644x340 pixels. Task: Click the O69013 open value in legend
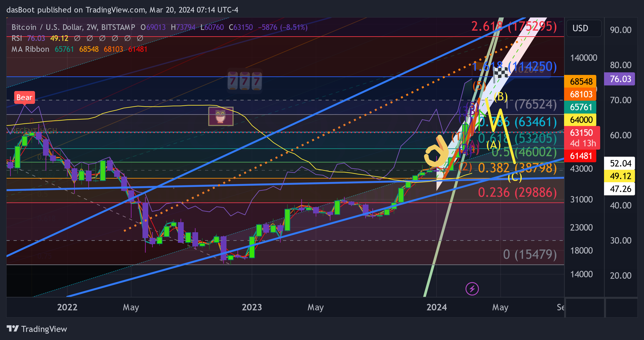153,27
